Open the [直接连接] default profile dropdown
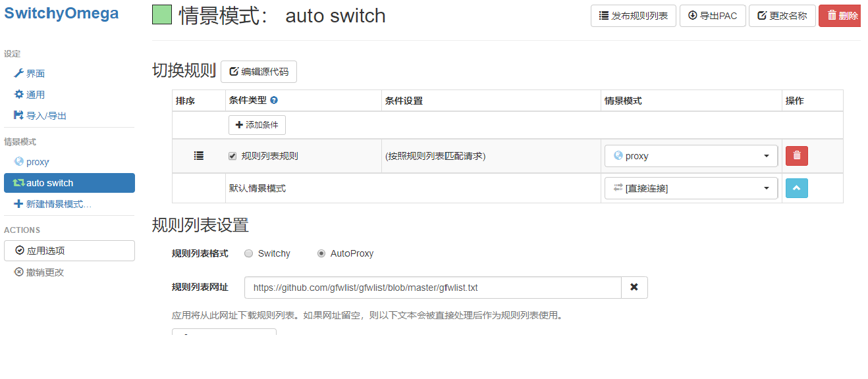 pos(691,188)
